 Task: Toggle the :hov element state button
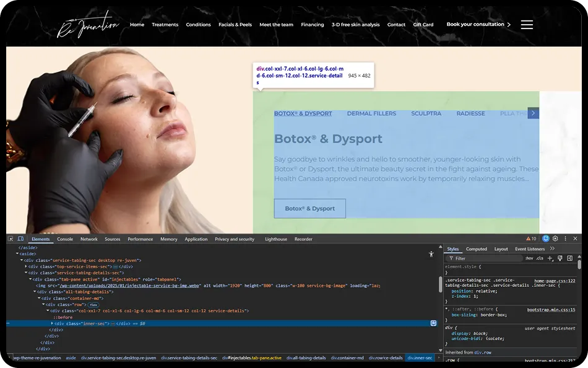(x=529, y=258)
